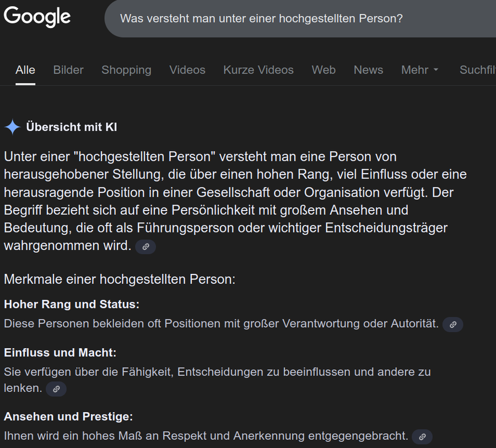Click into the Google search query field

point(300,18)
